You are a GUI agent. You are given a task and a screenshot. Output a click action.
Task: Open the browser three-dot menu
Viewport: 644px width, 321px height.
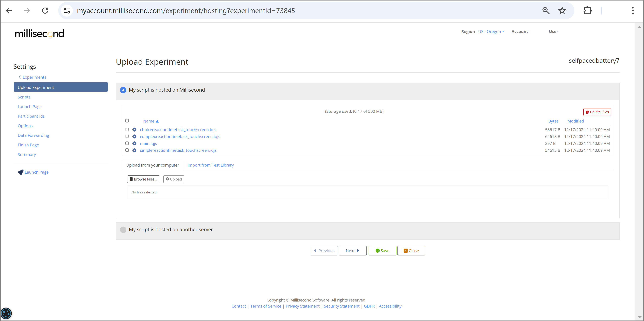(633, 11)
